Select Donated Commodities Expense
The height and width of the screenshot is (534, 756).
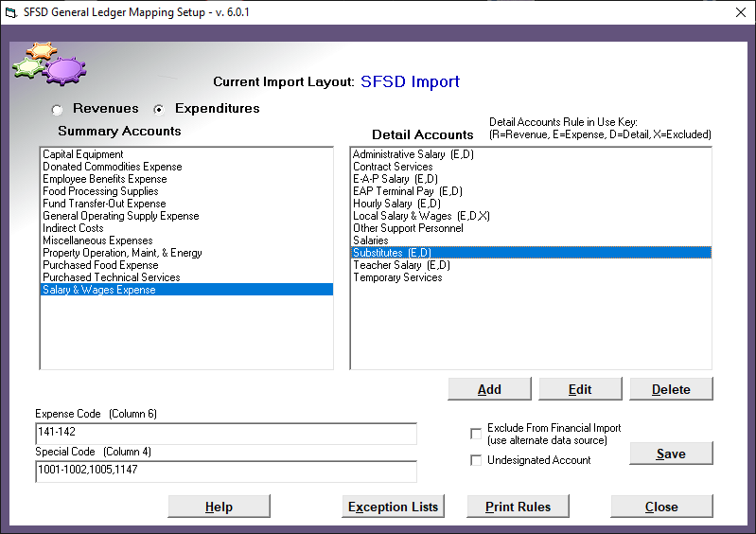tap(186, 167)
